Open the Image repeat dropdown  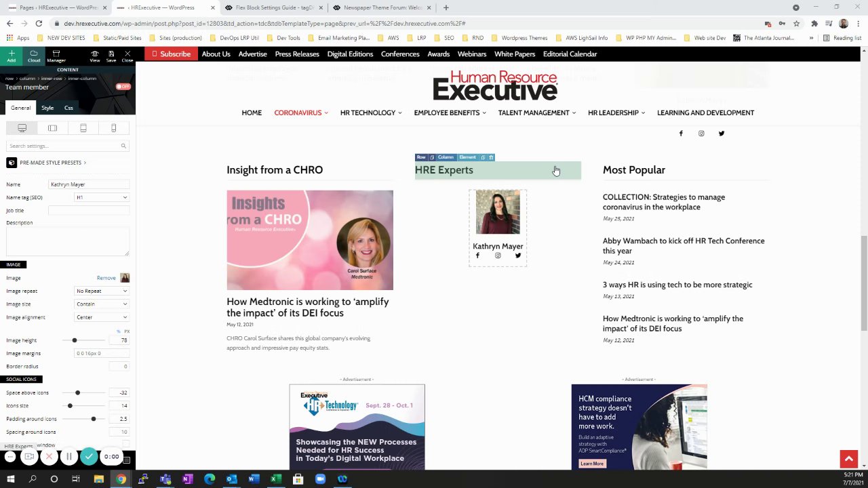[x=102, y=291]
